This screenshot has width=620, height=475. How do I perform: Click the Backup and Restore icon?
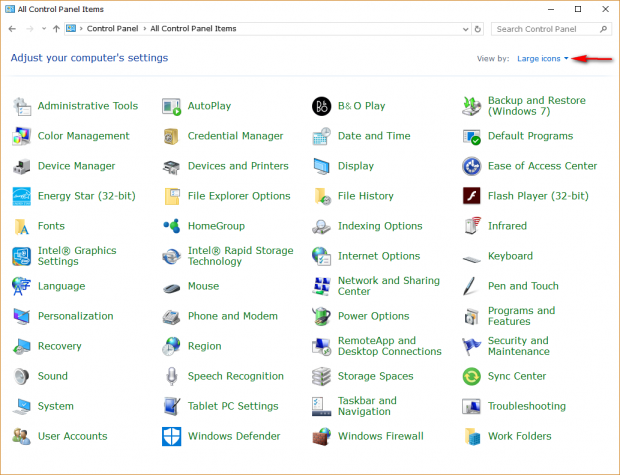[x=472, y=106]
